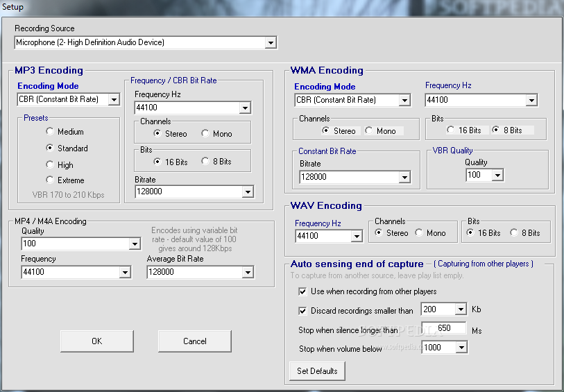The height and width of the screenshot is (392, 564).
Task: Select 16 Bits for WAV encoding
Action: [x=470, y=232]
